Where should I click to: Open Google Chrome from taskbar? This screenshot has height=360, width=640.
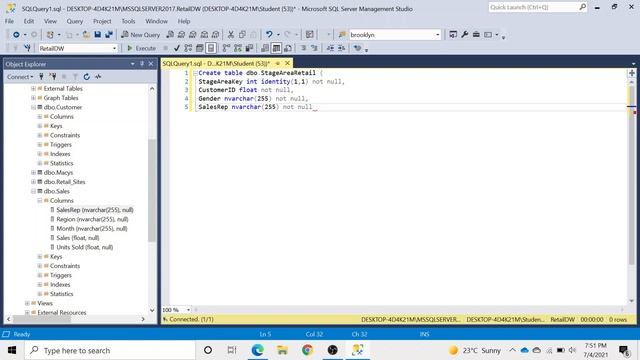307,350
